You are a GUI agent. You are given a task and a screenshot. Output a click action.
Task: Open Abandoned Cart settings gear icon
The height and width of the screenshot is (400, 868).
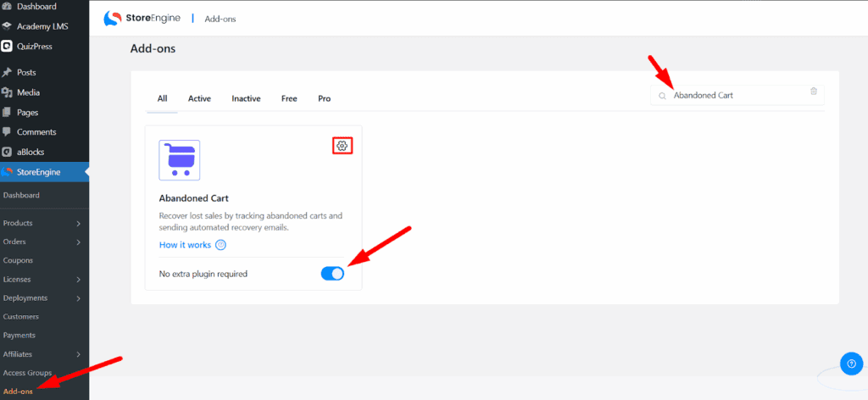(x=342, y=146)
